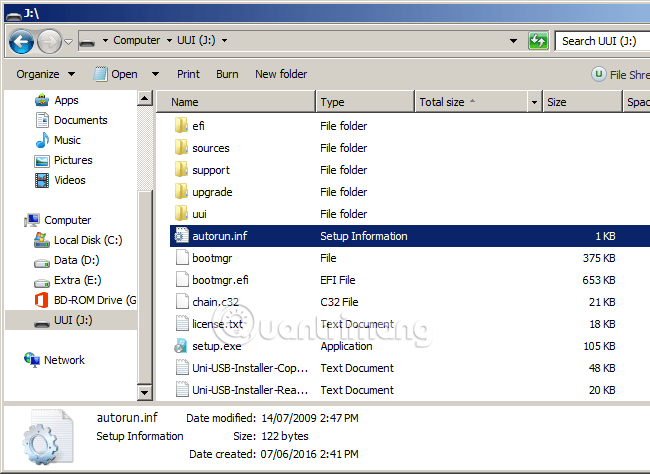Select the efi folder icon
This screenshot has height=474, width=650.
[181, 125]
